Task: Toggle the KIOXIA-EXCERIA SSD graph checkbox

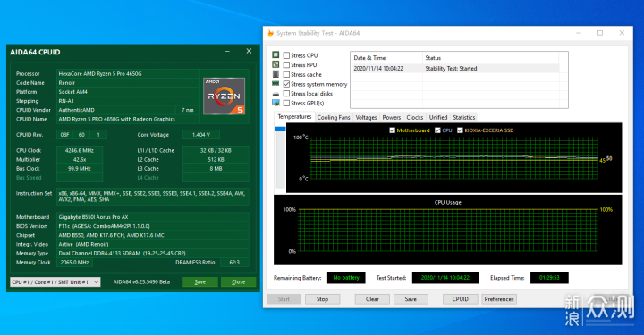Action: coord(460,130)
